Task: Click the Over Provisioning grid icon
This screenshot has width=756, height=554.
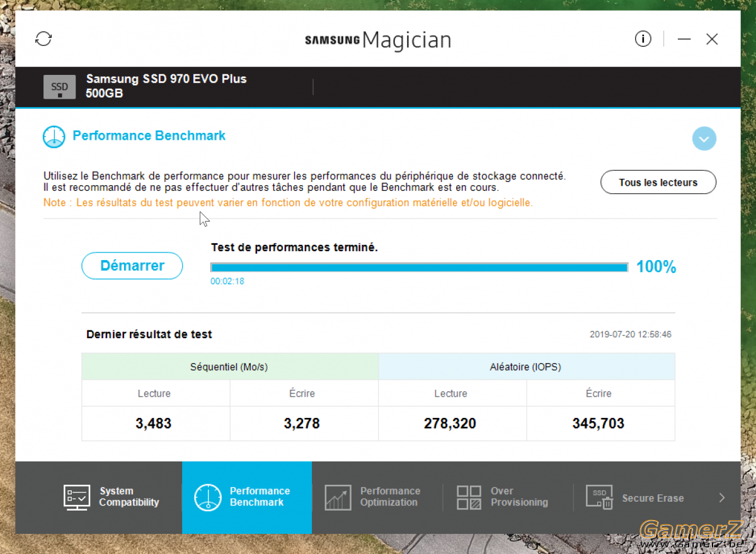Action: [469, 497]
